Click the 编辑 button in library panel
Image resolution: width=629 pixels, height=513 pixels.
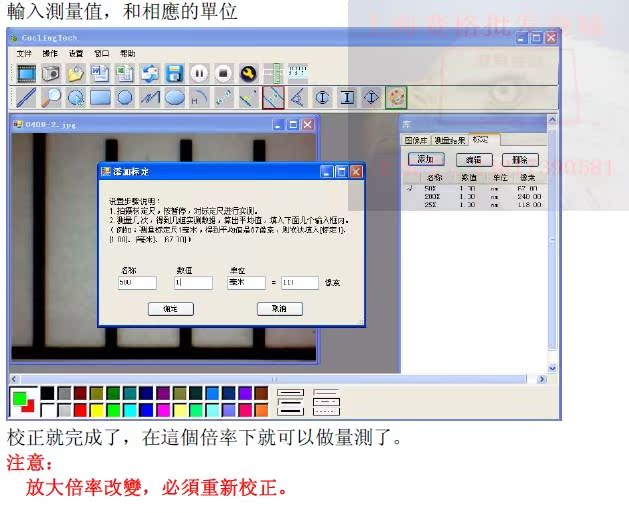[x=474, y=160]
